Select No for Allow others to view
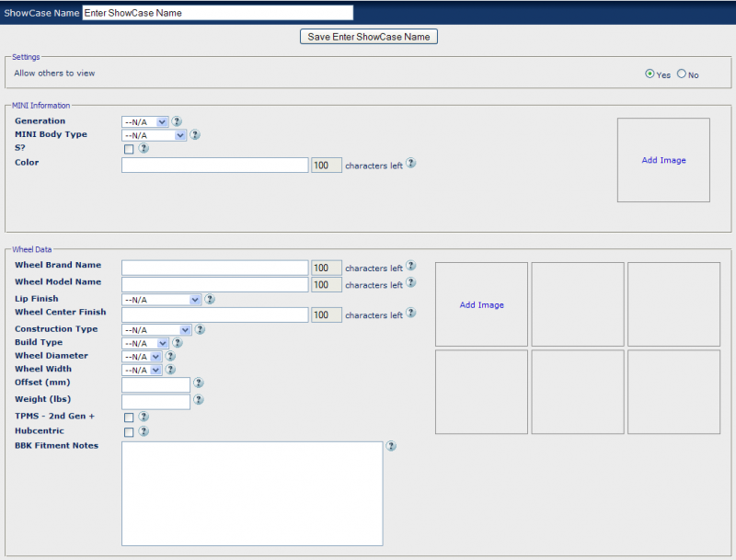This screenshot has height=560, width=736. point(682,74)
